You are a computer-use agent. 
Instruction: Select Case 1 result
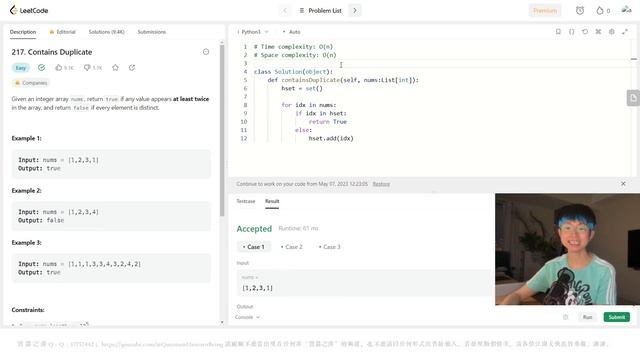(253, 247)
